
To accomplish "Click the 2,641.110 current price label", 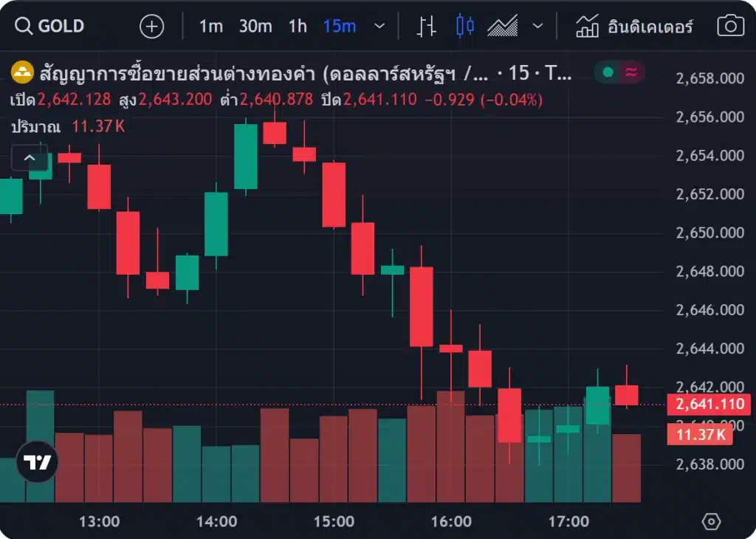I will coord(708,404).
